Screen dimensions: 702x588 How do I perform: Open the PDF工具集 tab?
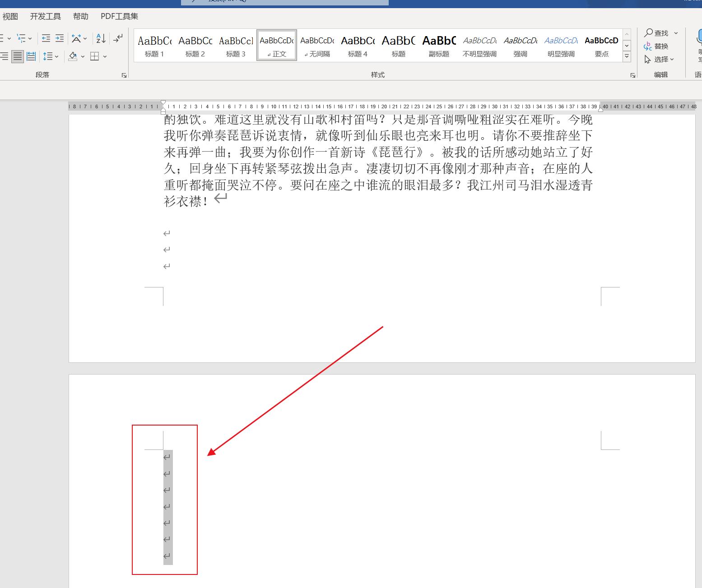click(x=119, y=16)
